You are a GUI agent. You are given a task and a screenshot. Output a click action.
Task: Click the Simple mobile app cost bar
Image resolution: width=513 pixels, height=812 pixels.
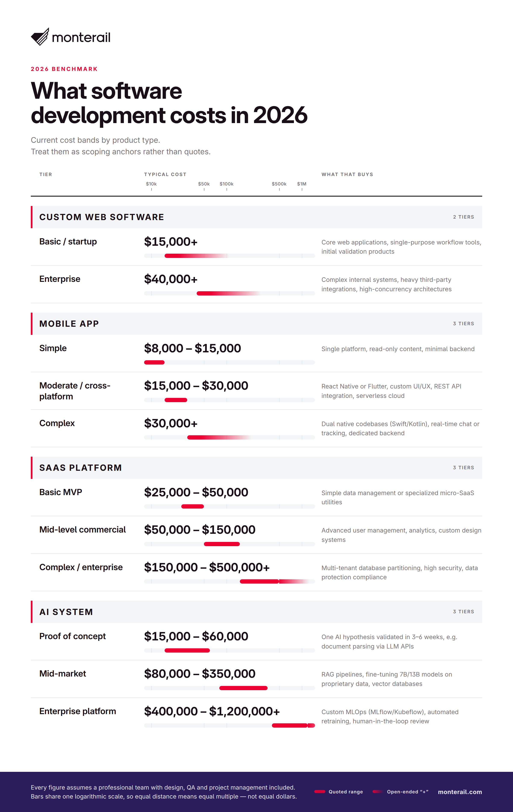[x=154, y=362]
